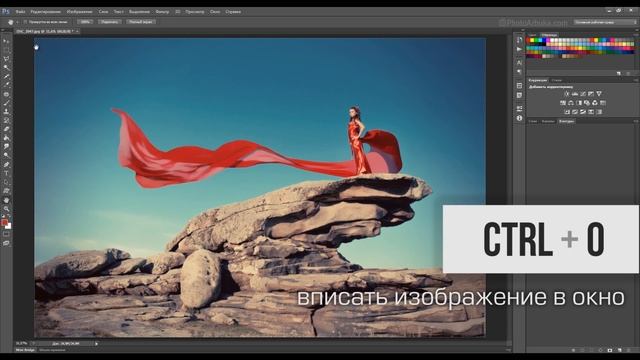The height and width of the screenshot is (360, 640).
Task: Click the 100% zoom button
Action: (85, 22)
